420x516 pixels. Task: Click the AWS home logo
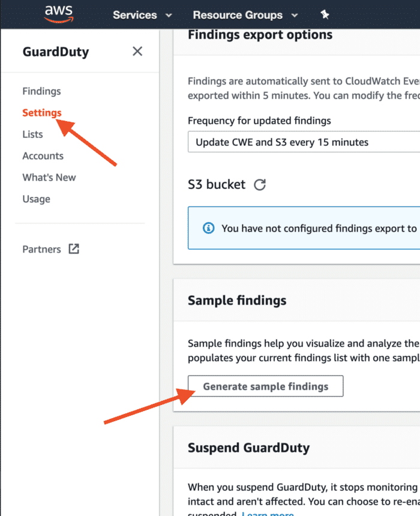58,12
